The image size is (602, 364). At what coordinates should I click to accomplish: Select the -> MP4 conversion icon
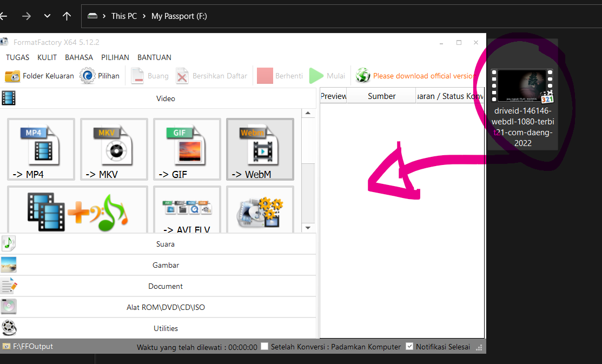click(41, 149)
